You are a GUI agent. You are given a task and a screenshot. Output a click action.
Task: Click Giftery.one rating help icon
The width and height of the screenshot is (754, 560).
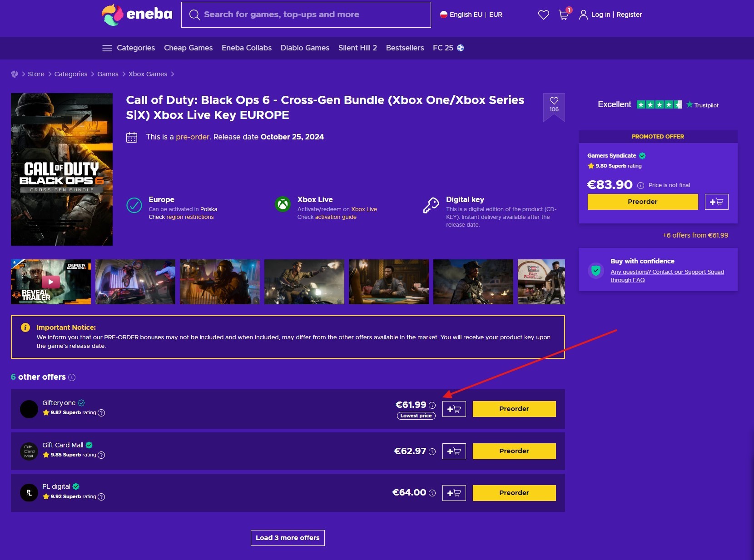(101, 413)
